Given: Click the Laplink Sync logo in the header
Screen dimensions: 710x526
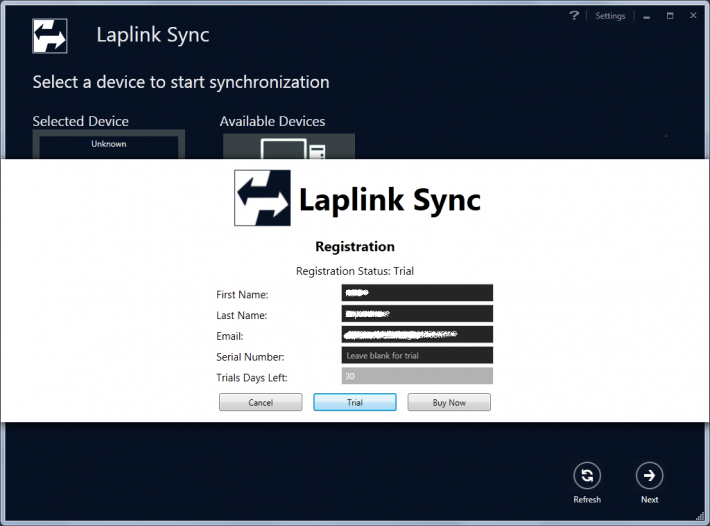Looking at the screenshot, I should 50,36.
